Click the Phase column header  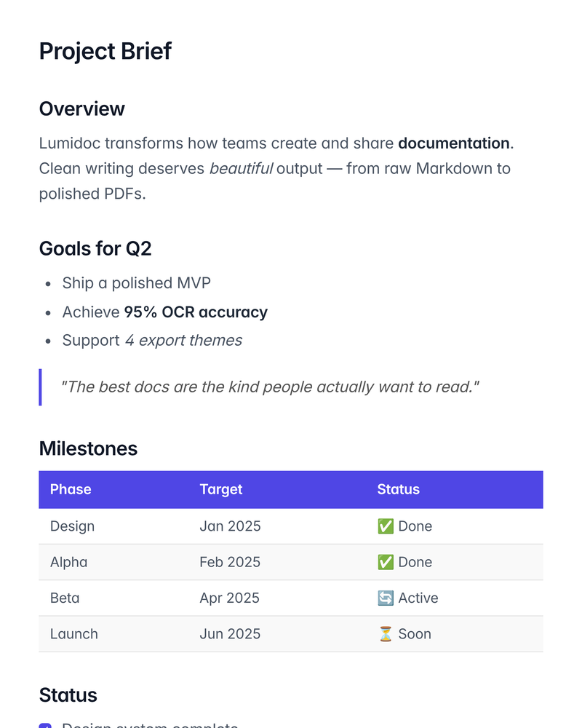71,490
